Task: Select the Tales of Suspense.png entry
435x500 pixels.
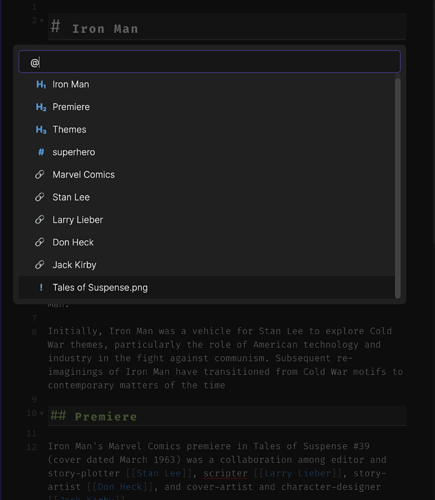Action: [207, 287]
